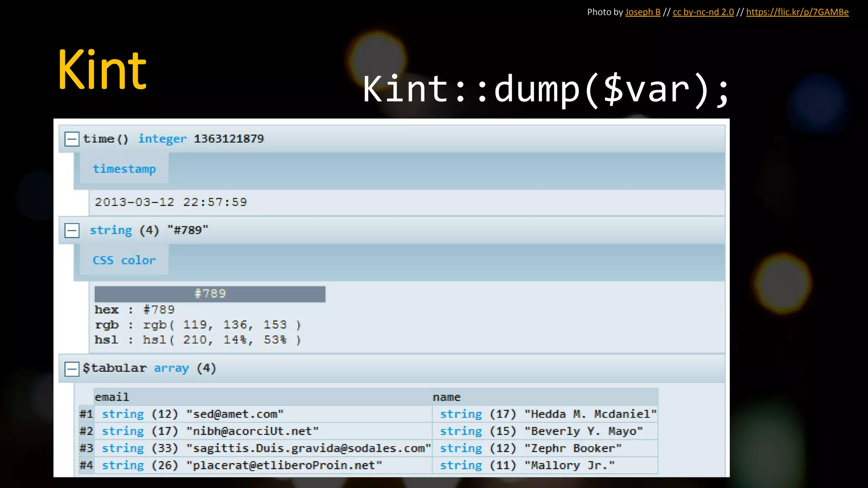Screen dimensions: 868x488
Task: Click the time() label in first header
Action: 106,139
